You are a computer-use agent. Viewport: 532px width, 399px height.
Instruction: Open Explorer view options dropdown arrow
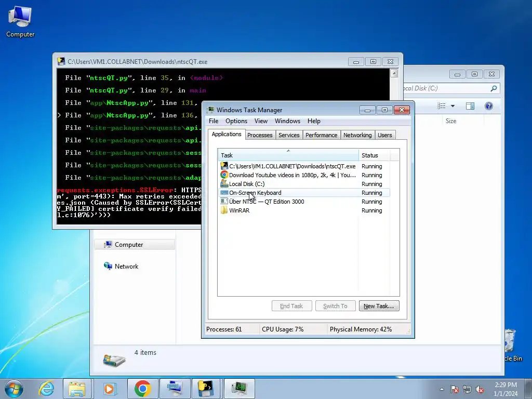tap(453, 106)
